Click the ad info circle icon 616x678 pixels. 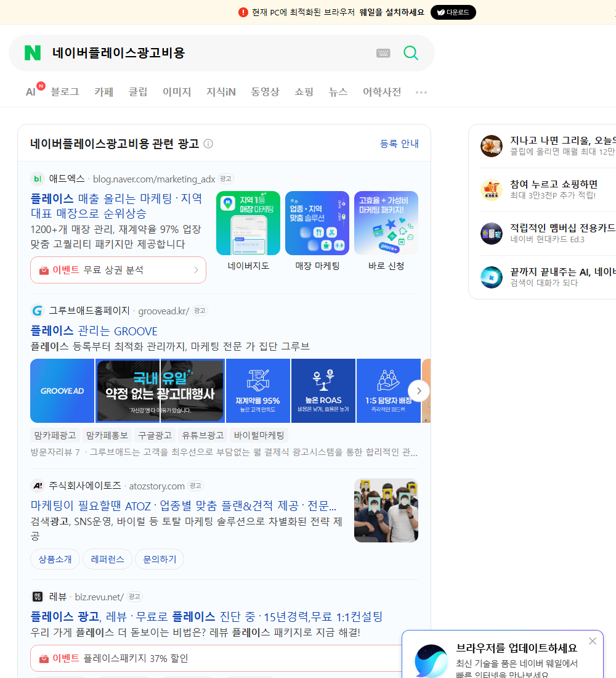(x=208, y=144)
